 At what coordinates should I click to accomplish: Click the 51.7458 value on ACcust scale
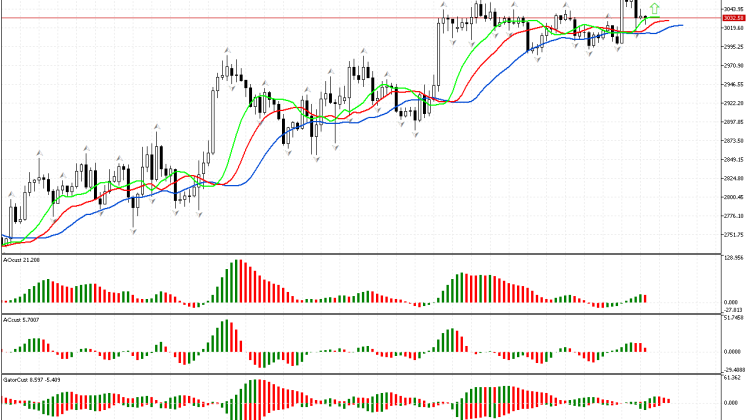(733, 317)
